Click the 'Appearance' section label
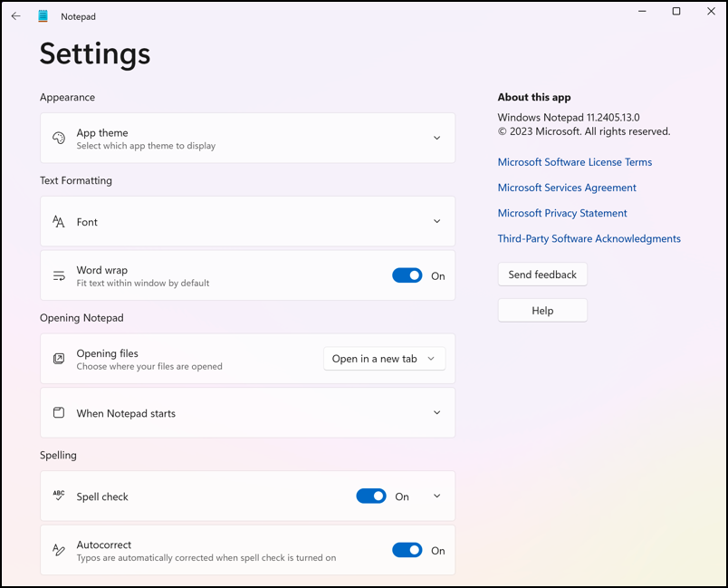 coord(67,98)
